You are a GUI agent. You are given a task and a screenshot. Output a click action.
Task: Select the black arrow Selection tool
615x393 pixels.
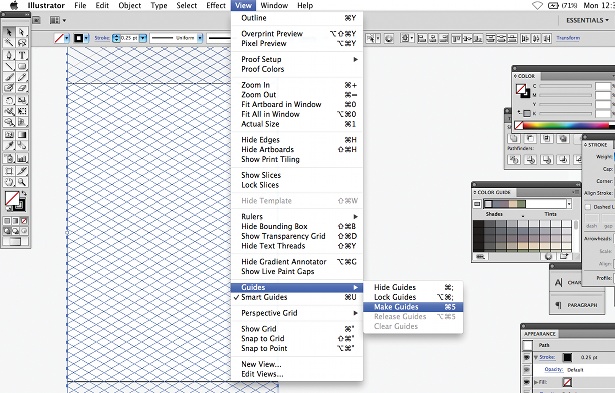click(9, 32)
